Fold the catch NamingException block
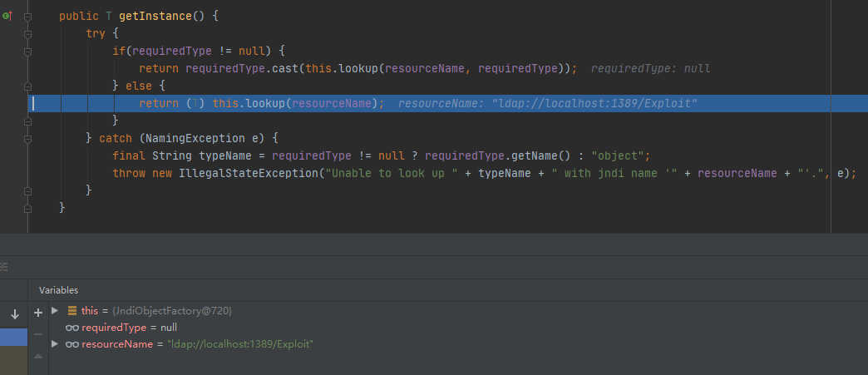The image size is (868, 375). click(27, 138)
